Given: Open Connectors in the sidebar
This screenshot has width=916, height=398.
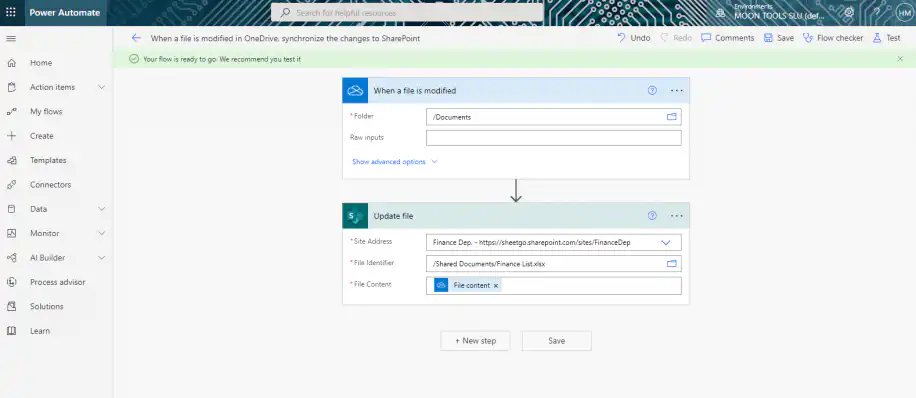Looking at the screenshot, I should click(50, 185).
